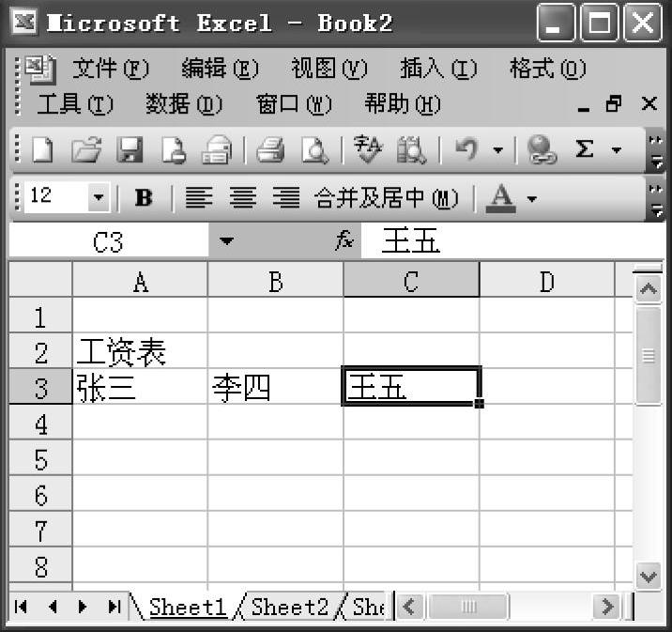Insert a hyperlink with the globe icon
Screen dimensions: 672x632
[x=542, y=149]
